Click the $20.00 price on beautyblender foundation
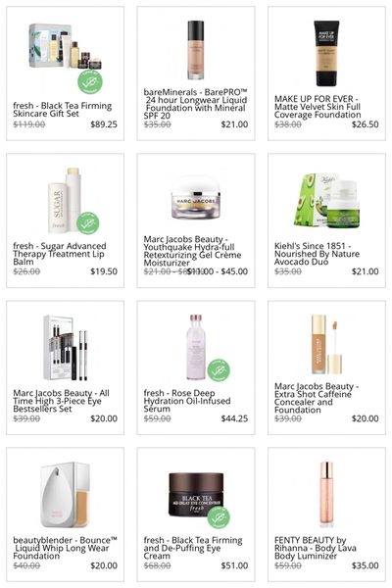 pyautogui.click(x=104, y=565)
